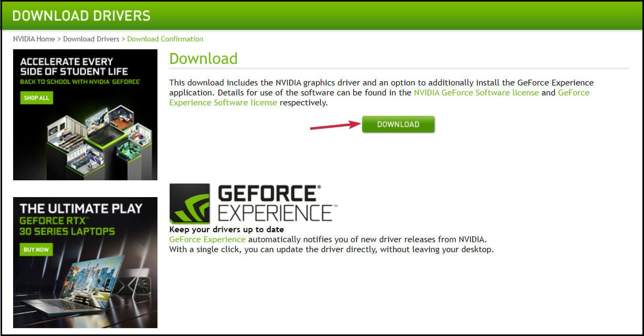Image resolution: width=644 pixels, height=336 pixels.
Task: Click the DOWNLOAD DRIVERS banner title
Action: (81, 16)
